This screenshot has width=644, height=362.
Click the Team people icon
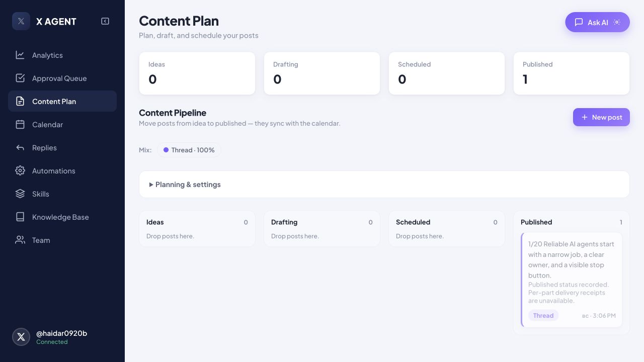pyautogui.click(x=20, y=240)
